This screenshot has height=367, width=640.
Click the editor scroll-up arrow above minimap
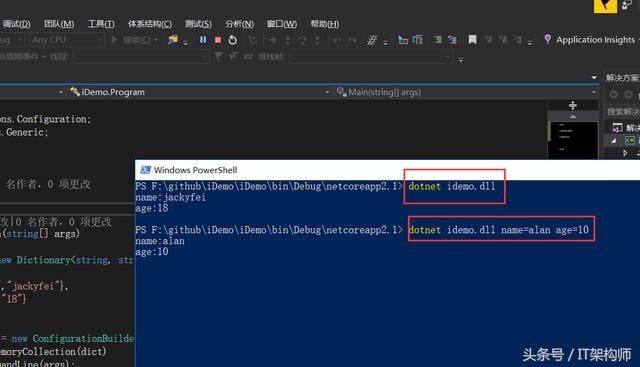click(x=573, y=117)
